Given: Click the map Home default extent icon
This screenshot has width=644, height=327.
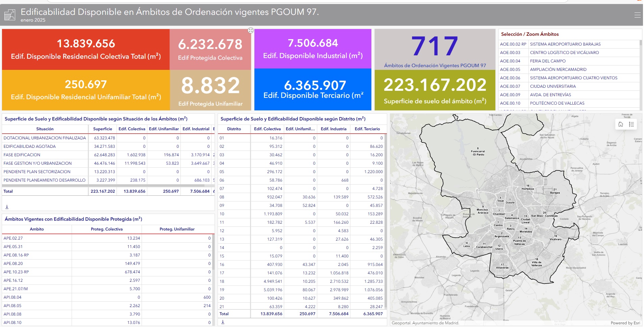Looking at the screenshot, I should (x=621, y=124).
